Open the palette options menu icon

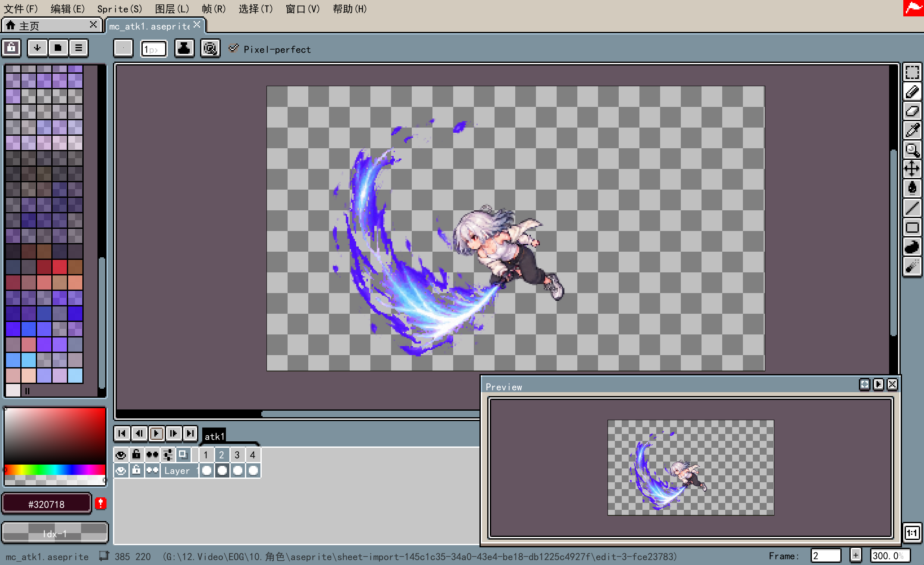tap(78, 48)
